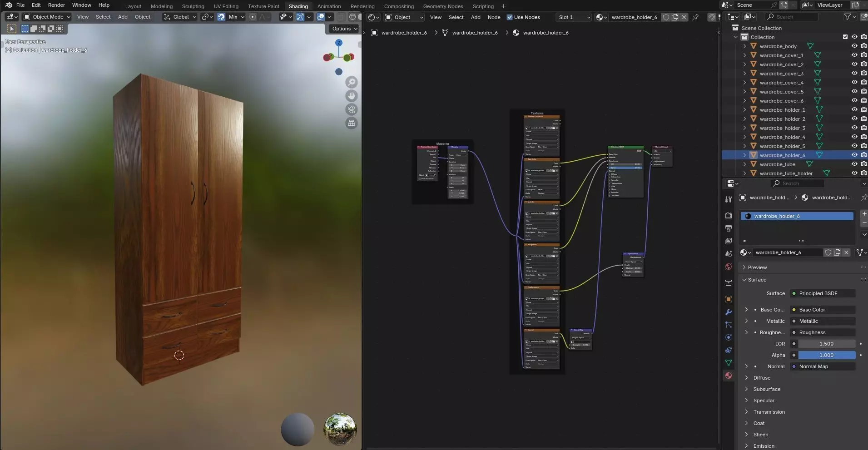Switch perspective/orthographic grid gizmo
The image size is (868, 450).
pos(352,123)
